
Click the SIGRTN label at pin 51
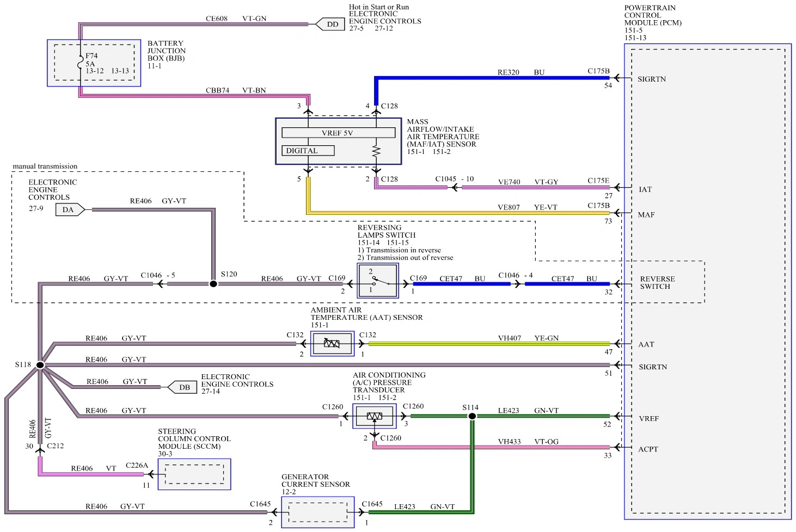tap(653, 367)
